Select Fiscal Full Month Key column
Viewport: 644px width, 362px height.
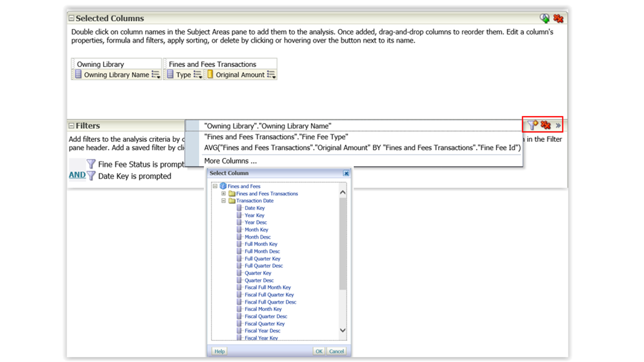(268, 288)
